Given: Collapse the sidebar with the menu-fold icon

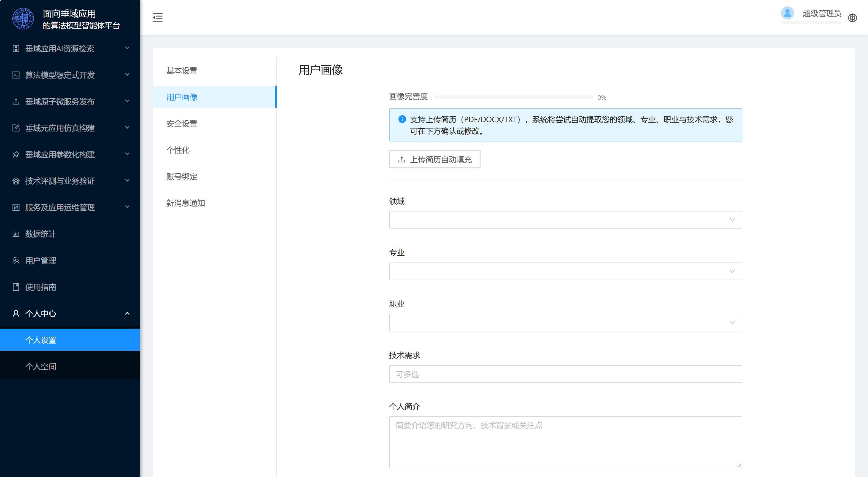Looking at the screenshot, I should 157,18.
